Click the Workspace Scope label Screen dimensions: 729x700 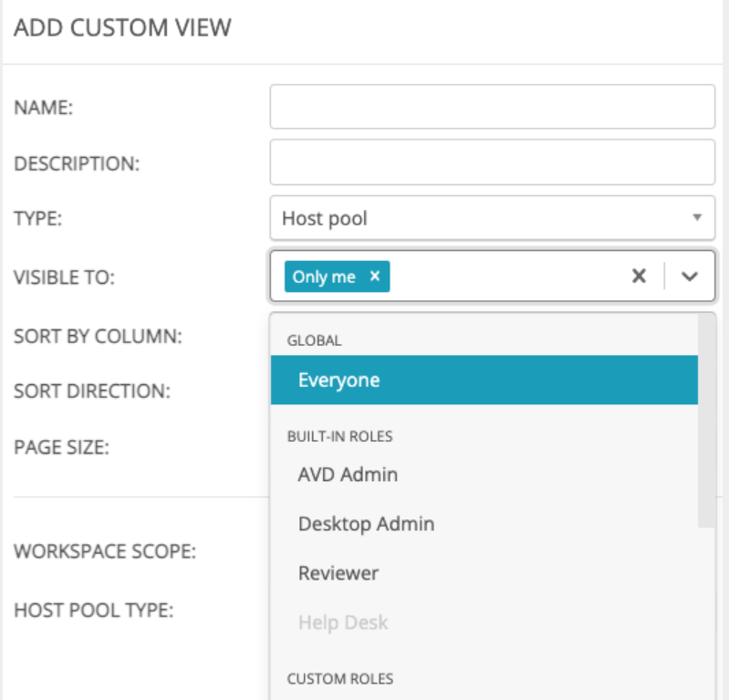pos(104,552)
